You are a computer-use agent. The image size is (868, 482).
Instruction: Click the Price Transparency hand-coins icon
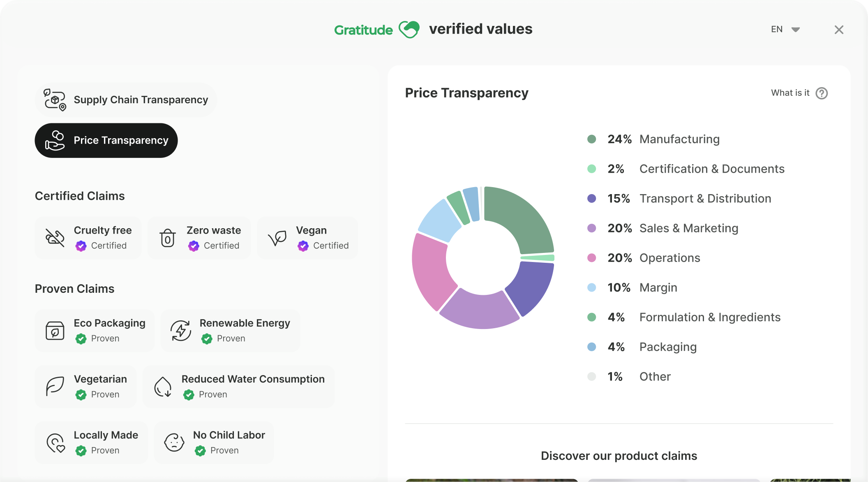55,141
